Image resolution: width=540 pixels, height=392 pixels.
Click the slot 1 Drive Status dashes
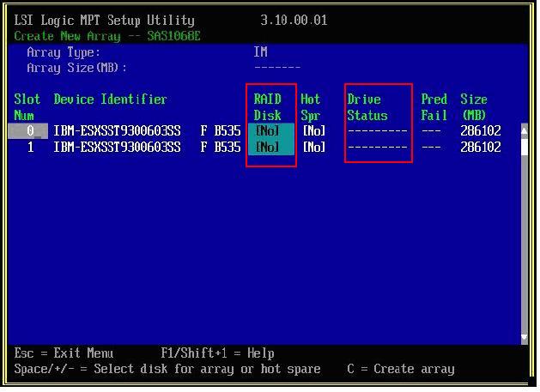377,148
